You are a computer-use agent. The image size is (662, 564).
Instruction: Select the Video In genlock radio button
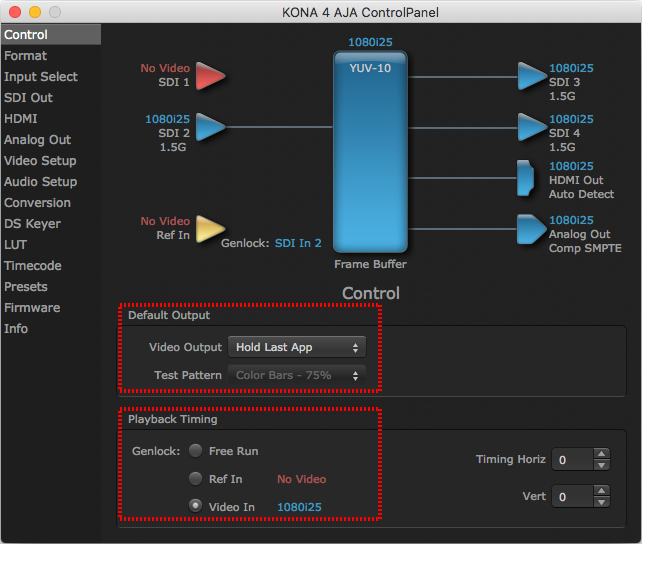point(195,506)
